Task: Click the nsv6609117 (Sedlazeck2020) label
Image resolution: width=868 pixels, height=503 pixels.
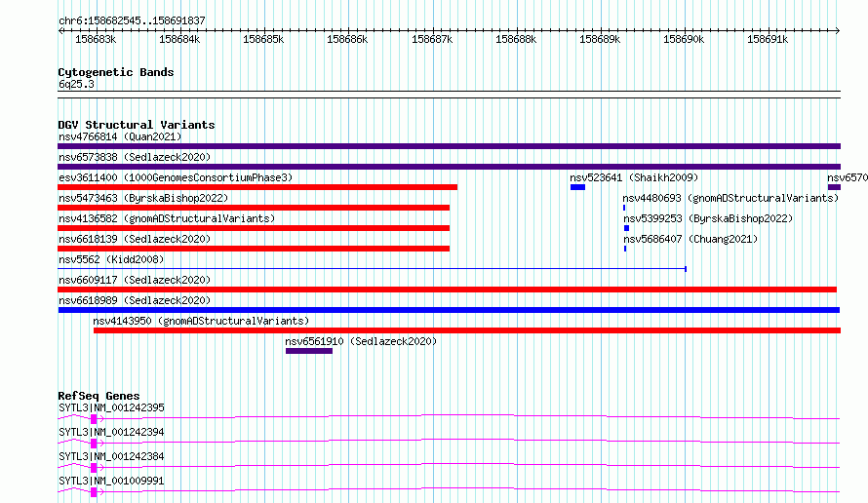Action: pyautogui.click(x=135, y=280)
